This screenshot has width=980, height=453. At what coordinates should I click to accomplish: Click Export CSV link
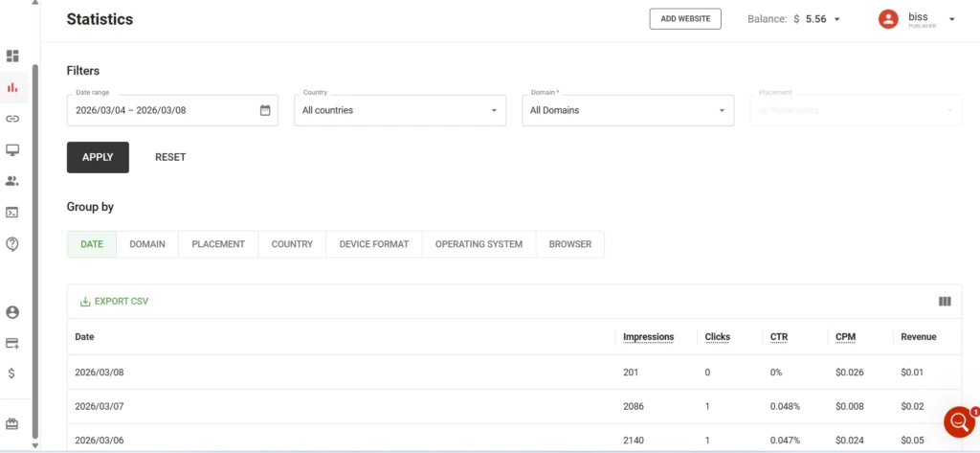click(114, 302)
